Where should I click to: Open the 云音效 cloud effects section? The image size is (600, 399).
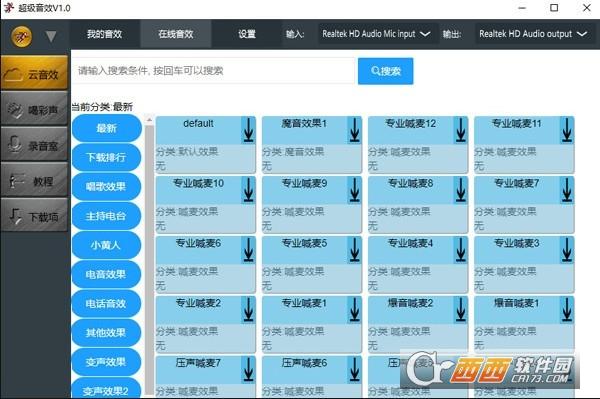[x=34, y=73]
